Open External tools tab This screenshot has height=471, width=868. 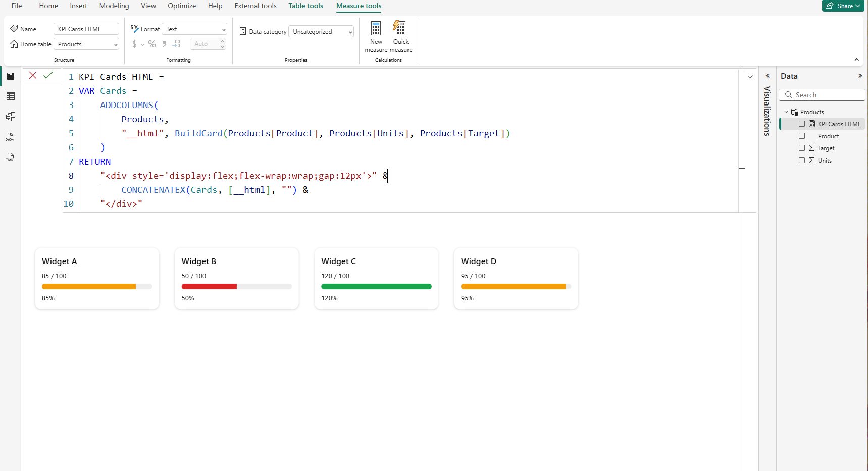click(x=256, y=6)
